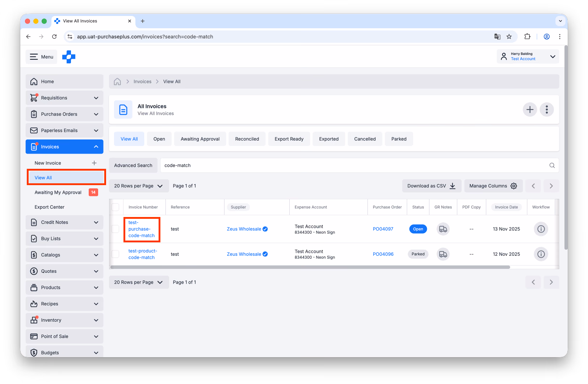This screenshot has height=384, width=588.
Task: Collapse the Invoices sidebar section
Action: [x=64, y=147]
